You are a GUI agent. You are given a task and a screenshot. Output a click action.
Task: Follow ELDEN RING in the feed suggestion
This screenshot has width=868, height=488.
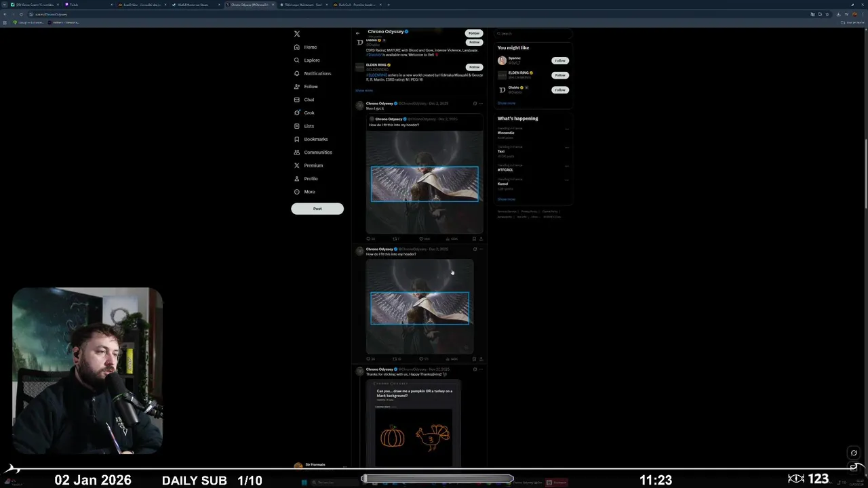pos(474,67)
